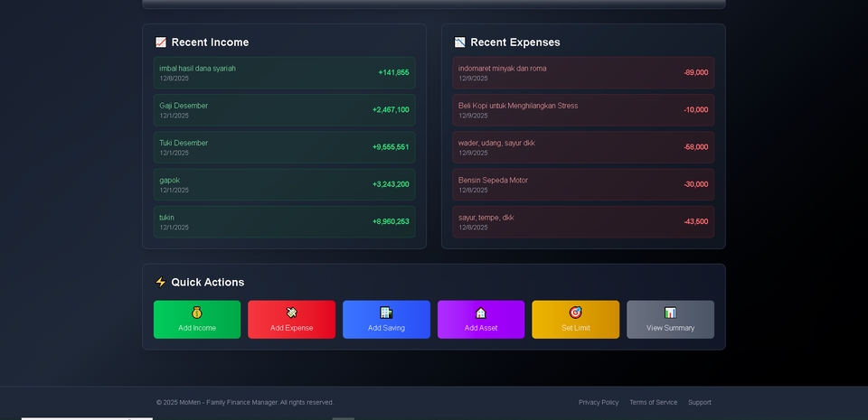Click the Add Saving bank icon
This screenshot has width=868, height=420.
pos(386,313)
